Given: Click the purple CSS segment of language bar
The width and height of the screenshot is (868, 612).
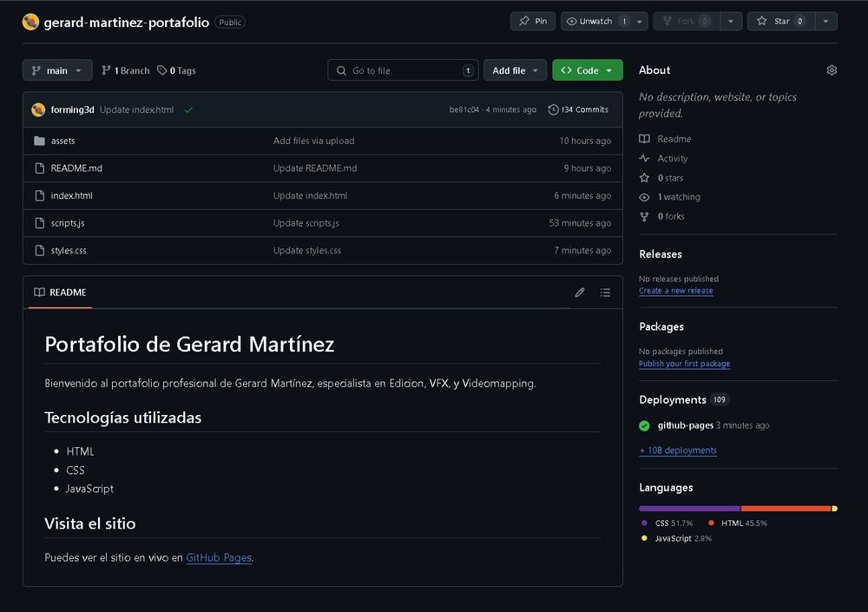Looking at the screenshot, I should [x=689, y=509].
